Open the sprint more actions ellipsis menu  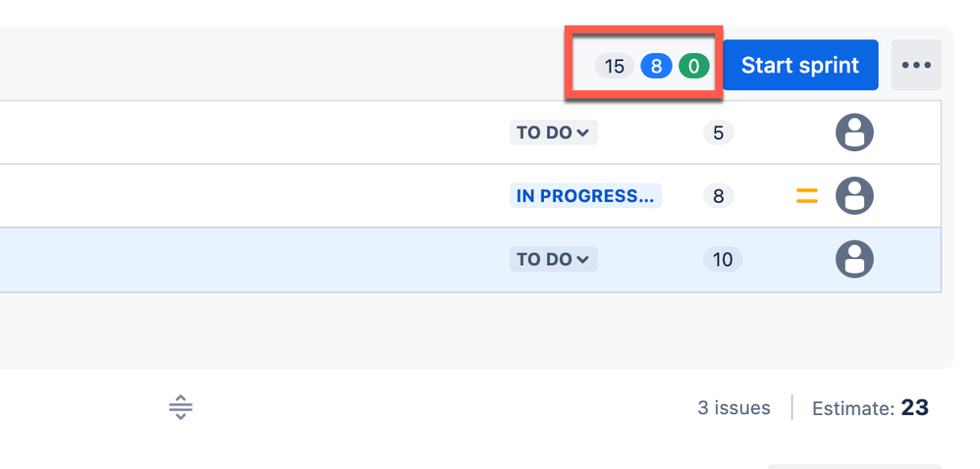(916, 65)
